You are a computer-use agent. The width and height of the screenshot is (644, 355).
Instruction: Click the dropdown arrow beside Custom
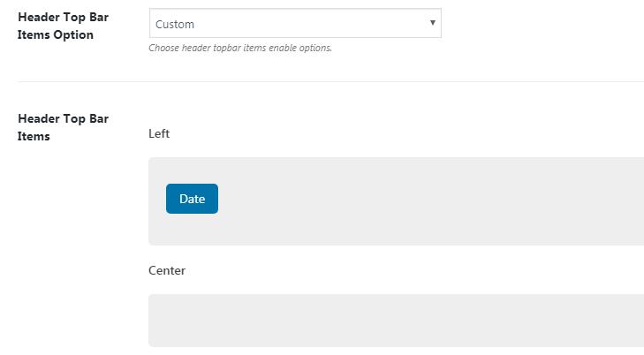pos(433,23)
